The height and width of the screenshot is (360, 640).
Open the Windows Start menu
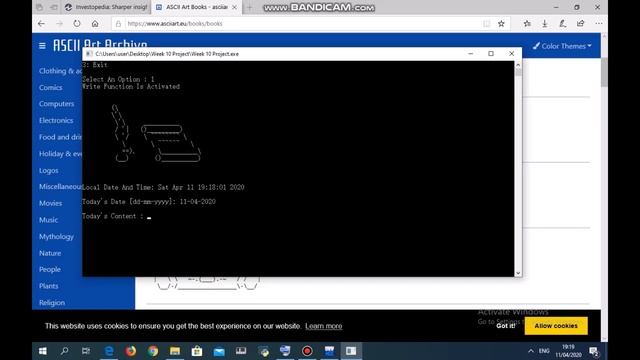42,351
